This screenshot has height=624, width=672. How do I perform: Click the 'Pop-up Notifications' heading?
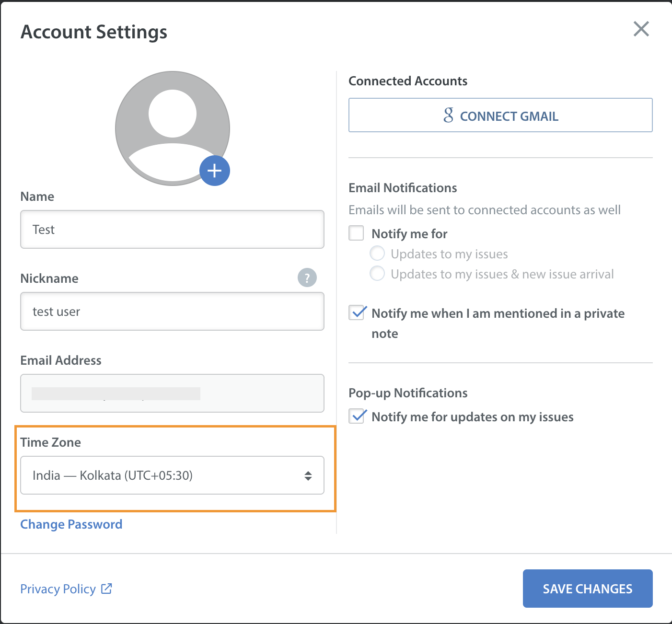408,393
